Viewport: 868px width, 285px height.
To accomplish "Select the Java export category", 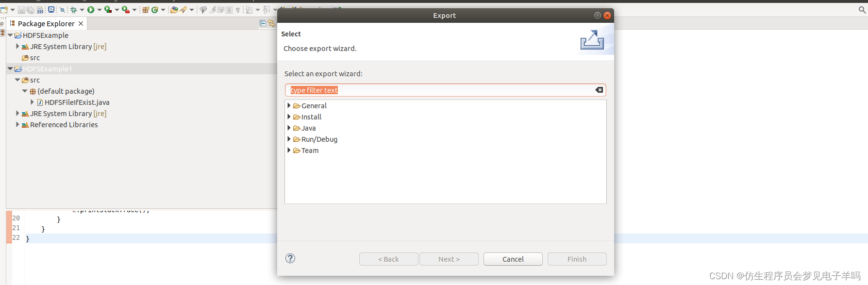I will click(308, 128).
